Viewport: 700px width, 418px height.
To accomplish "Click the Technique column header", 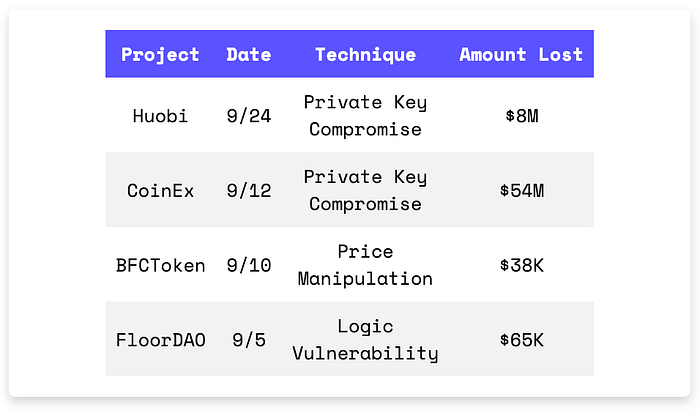I will [x=365, y=55].
